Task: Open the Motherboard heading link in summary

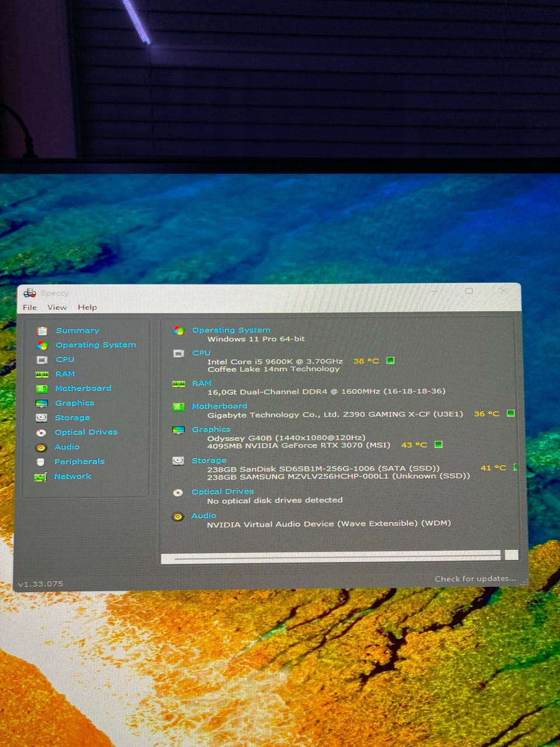Action: 219,406
